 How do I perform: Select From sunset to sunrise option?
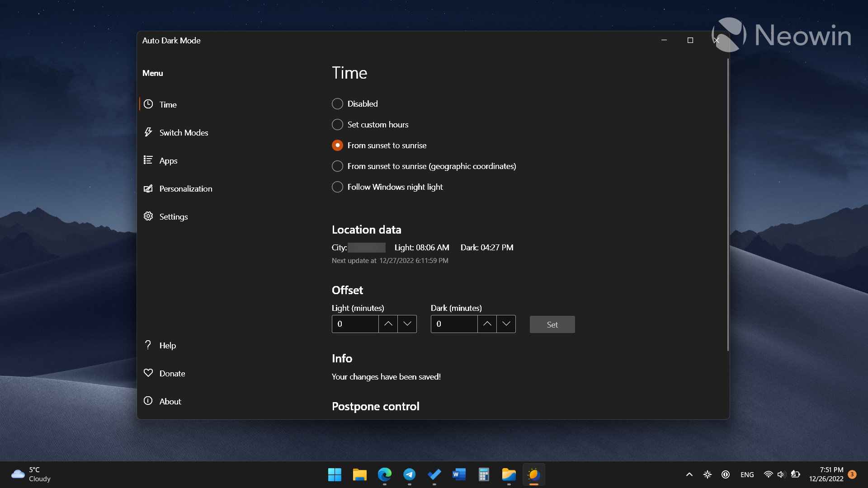pyautogui.click(x=337, y=145)
